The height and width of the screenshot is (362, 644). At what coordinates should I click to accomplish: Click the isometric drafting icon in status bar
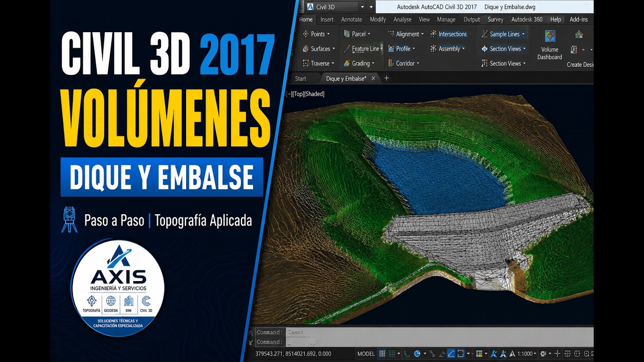[x=432, y=354]
